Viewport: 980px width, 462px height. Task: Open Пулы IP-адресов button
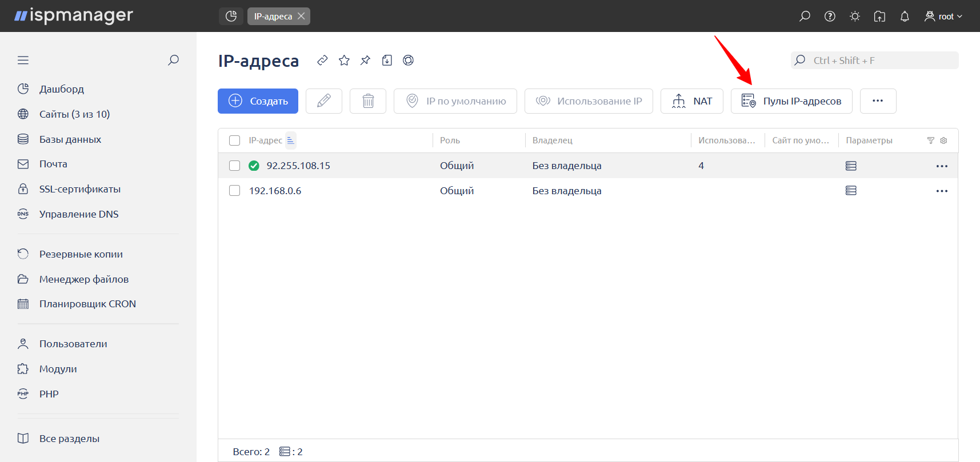coord(791,101)
